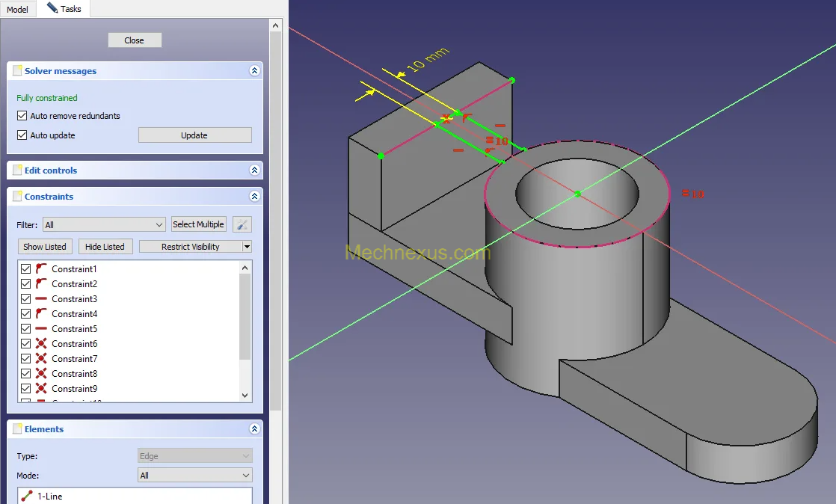
Task: Uncheck the Constraint8 checkbox
Action: pyautogui.click(x=25, y=373)
